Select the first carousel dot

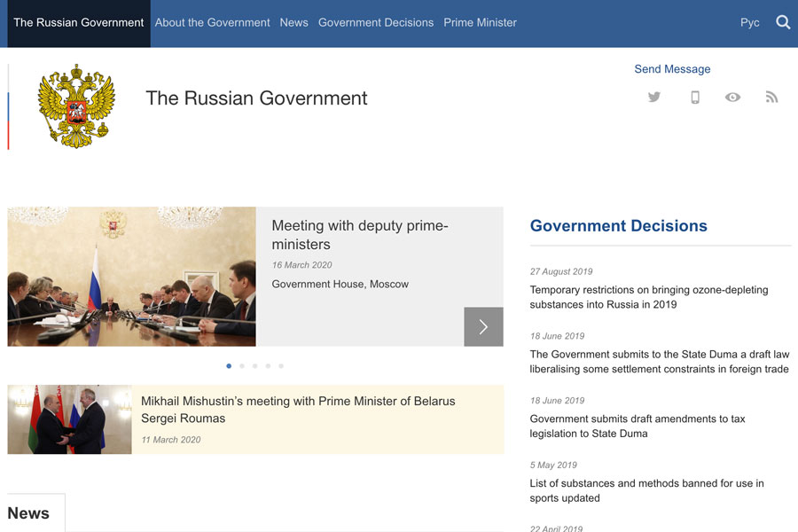coord(229,366)
